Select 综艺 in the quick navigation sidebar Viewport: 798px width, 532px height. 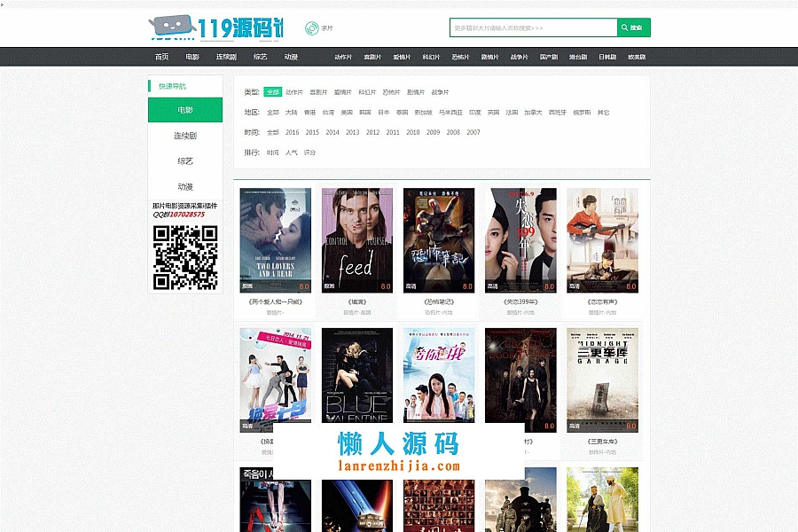pyautogui.click(x=185, y=161)
